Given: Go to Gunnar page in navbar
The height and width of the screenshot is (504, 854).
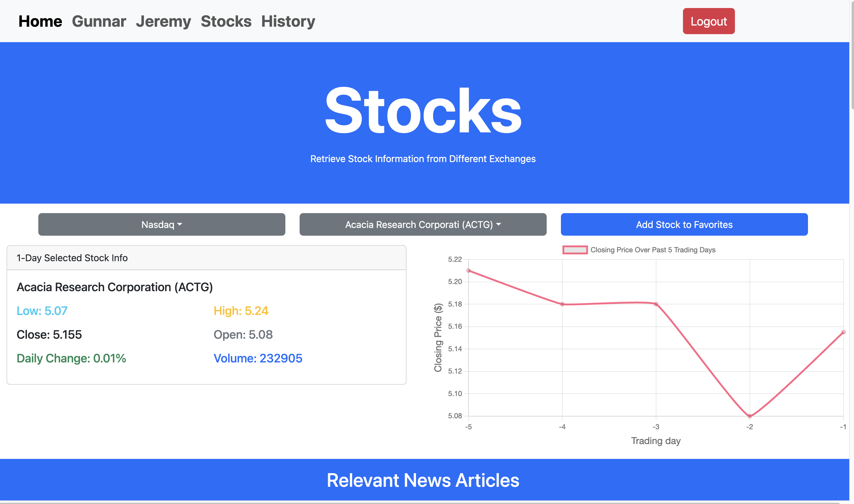Looking at the screenshot, I should (x=99, y=21).
